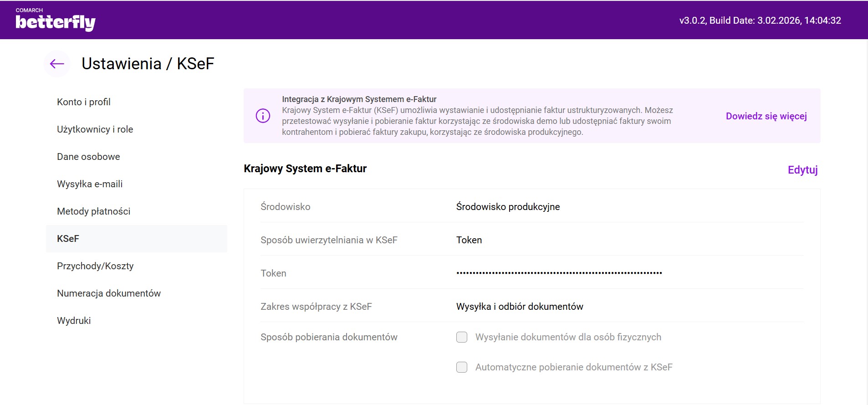868x405 pixels.
Task: Open Przychody/Koszty settings
Action: click(x=95, y=266)
